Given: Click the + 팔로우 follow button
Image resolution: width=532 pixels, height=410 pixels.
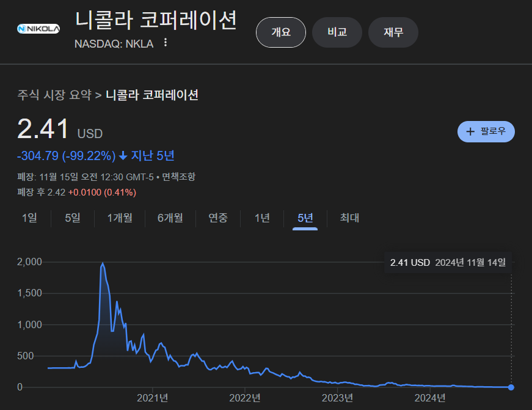Looking at the screenshot, I should click(486, 132).
